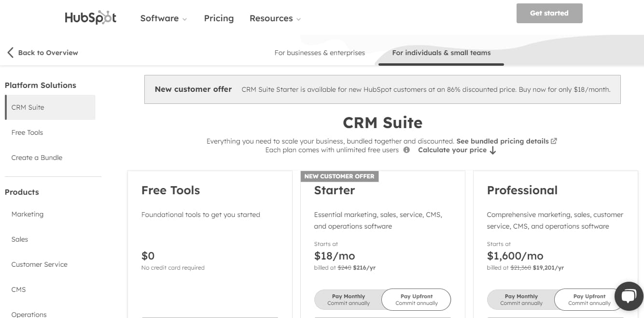This screenshot has height=318, width=644.
Task: Click the external link icon after bundled pricing details
Action: 554,141
